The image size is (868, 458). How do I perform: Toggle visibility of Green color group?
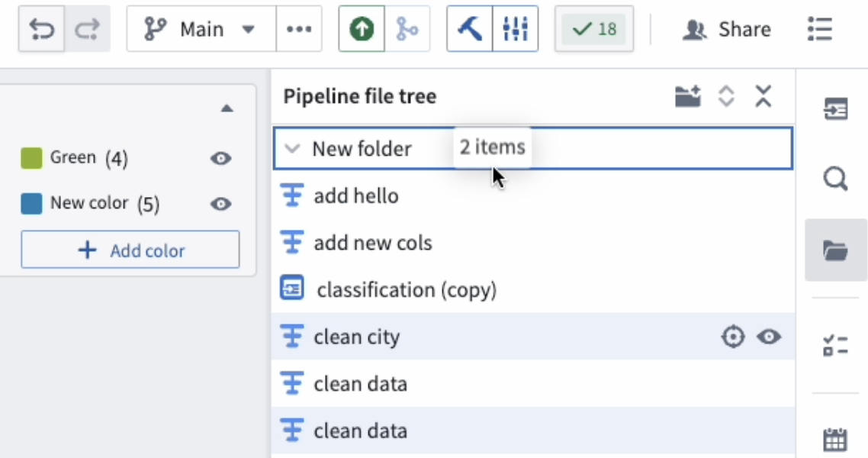tap(221, 158)
